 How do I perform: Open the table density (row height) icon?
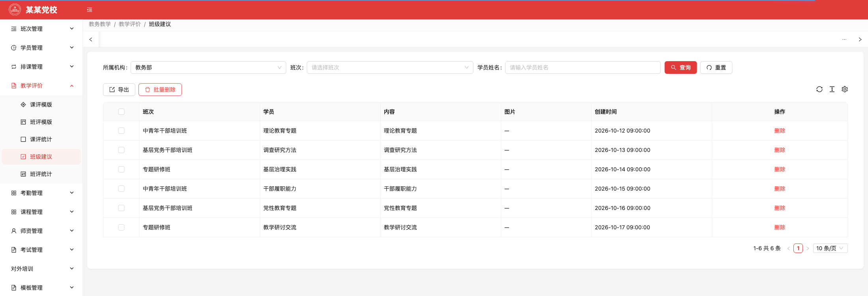coord(832,89)
